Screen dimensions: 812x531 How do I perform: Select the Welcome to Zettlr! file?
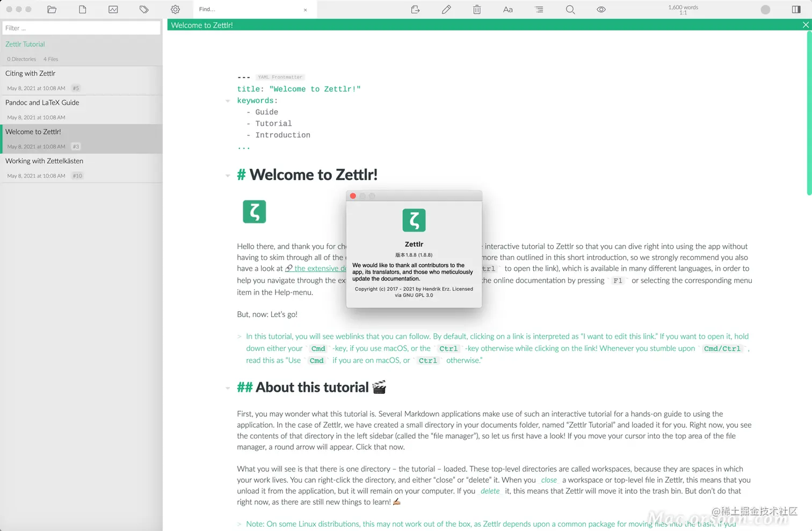tap(81, 139)
